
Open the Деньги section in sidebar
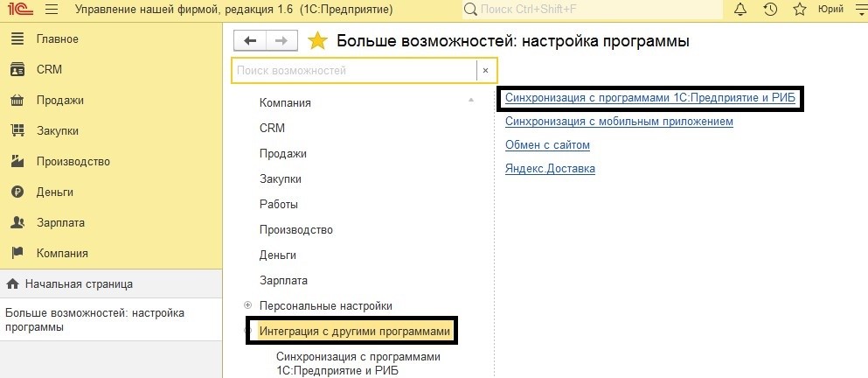54,192
